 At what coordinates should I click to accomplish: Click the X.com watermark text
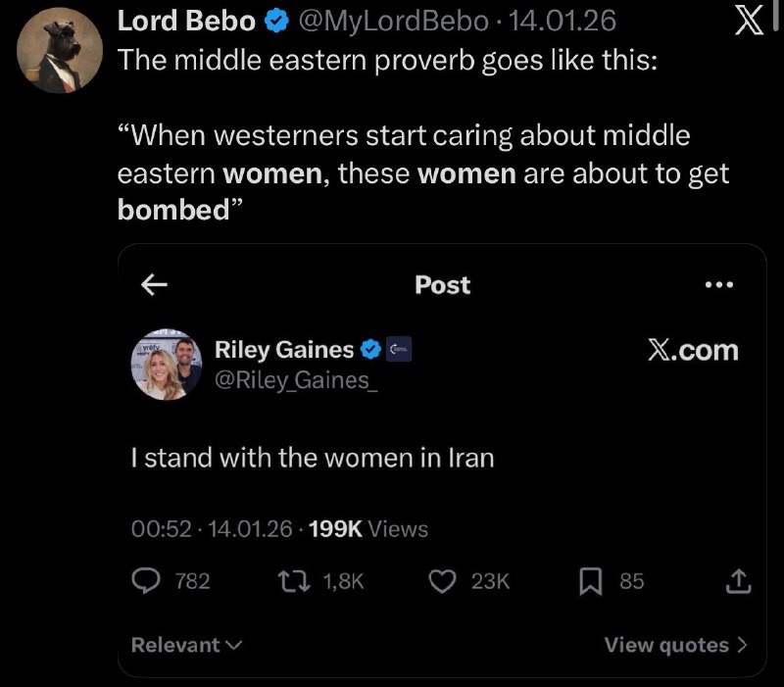pos(693,350)
